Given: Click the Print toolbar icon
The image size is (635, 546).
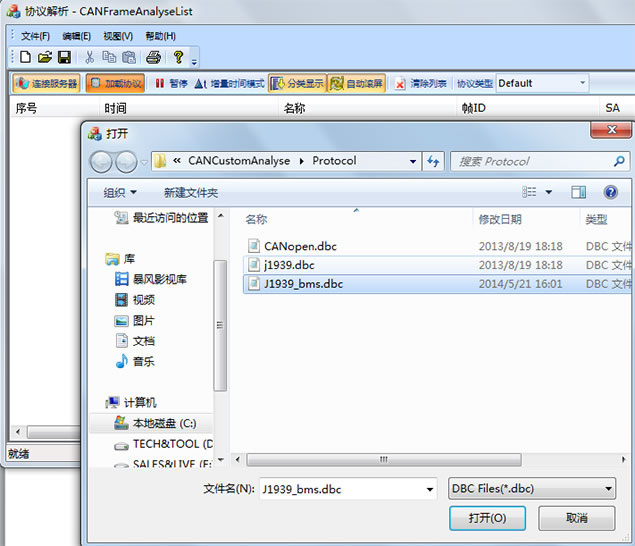Looking at the screenshot, I should [153, 58].
